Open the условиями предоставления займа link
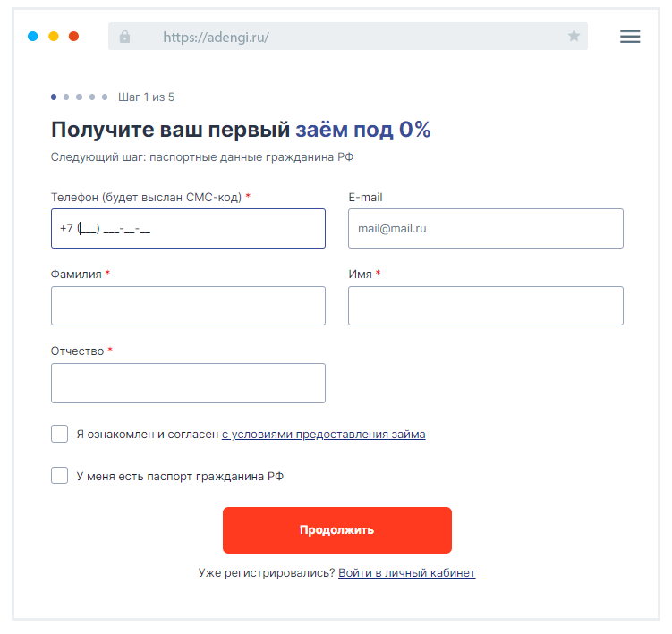The image size is (672, 634). [324, 435]
